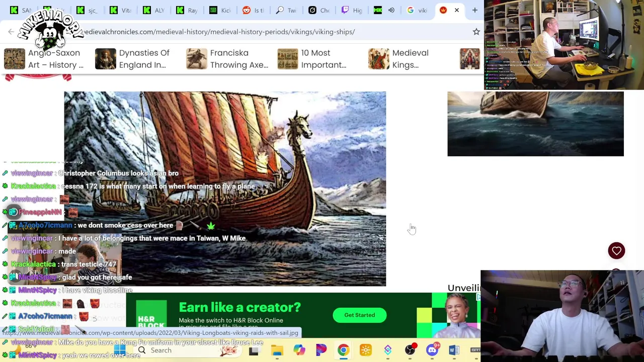Viewport: 644px width, 362px height.
Task: Open the 'Twi' search tab
Action: 286,10
